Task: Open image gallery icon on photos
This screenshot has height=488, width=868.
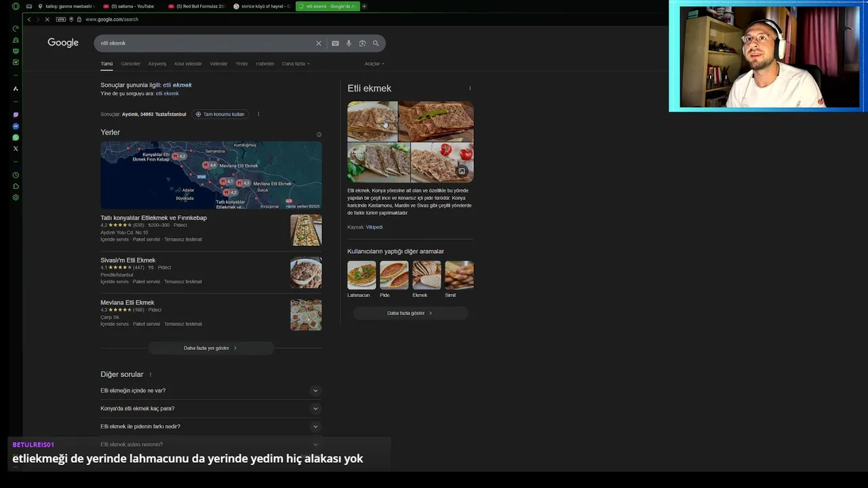Action: [x=462, y=171]
